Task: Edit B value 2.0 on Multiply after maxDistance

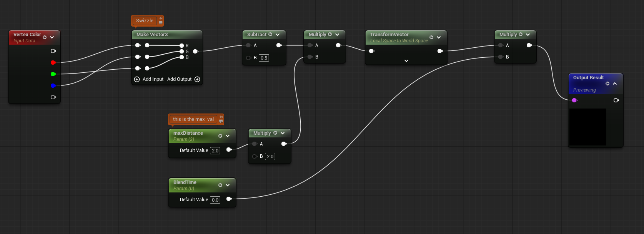Action: [x=270, y=157]
